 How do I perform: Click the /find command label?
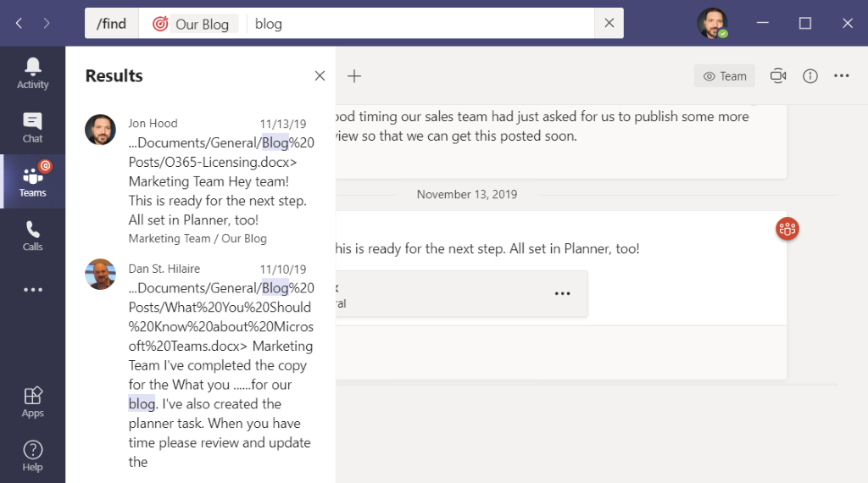[111, 24]
